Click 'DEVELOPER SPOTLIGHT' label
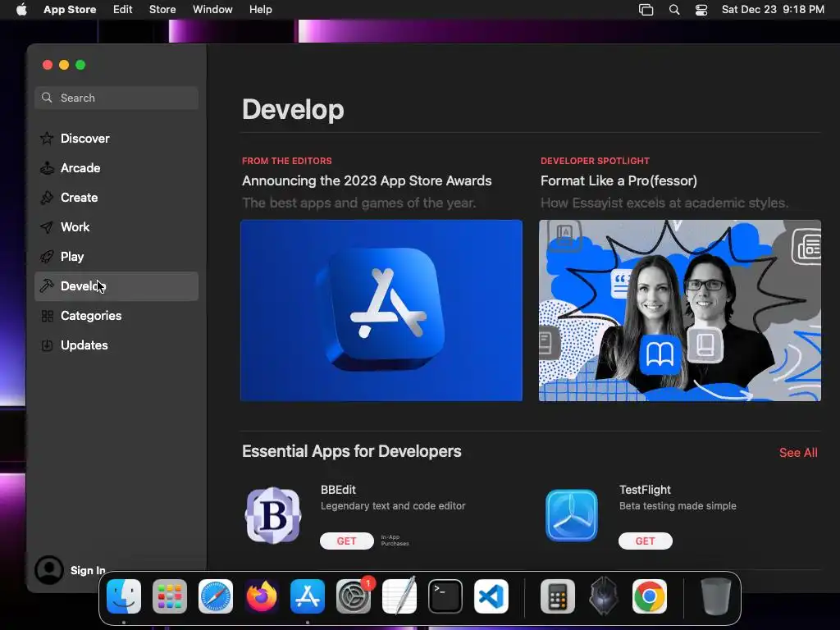 pyautogui.click(x=595, y=161)
